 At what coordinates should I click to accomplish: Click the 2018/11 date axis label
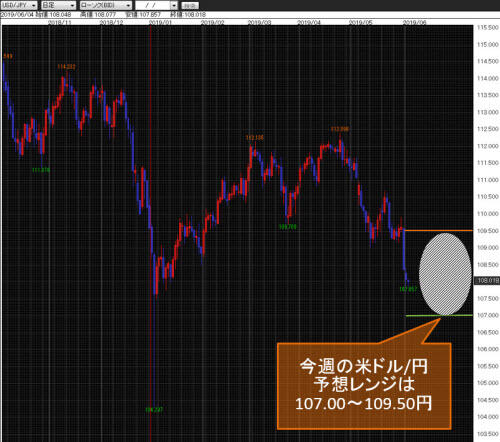(60, 23)
